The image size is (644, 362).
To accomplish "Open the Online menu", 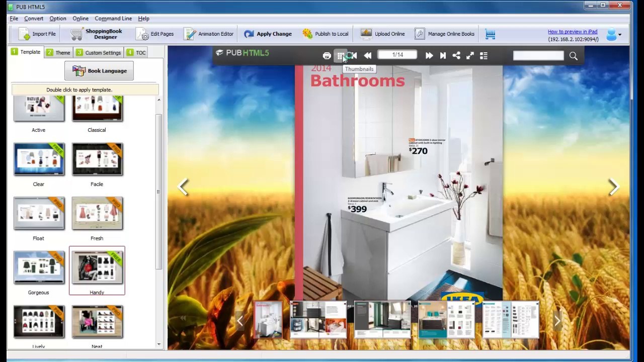I will (80, 19).
